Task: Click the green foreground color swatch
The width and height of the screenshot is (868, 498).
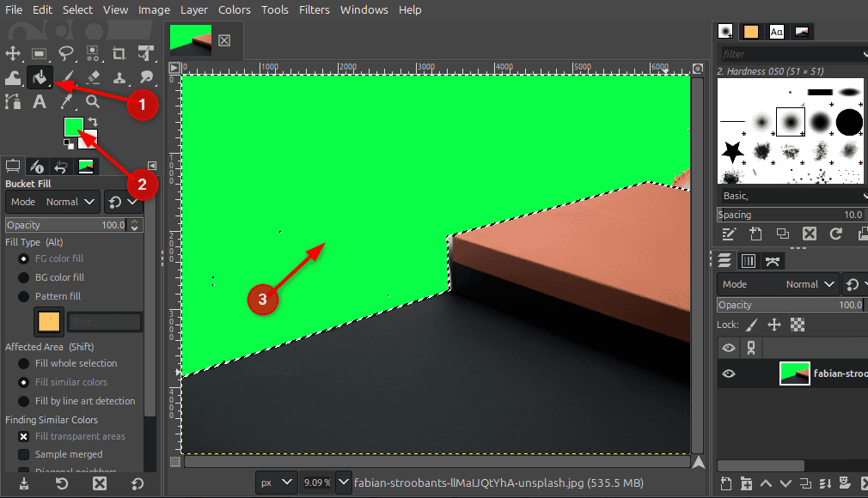Action: (x=72, y=127)
